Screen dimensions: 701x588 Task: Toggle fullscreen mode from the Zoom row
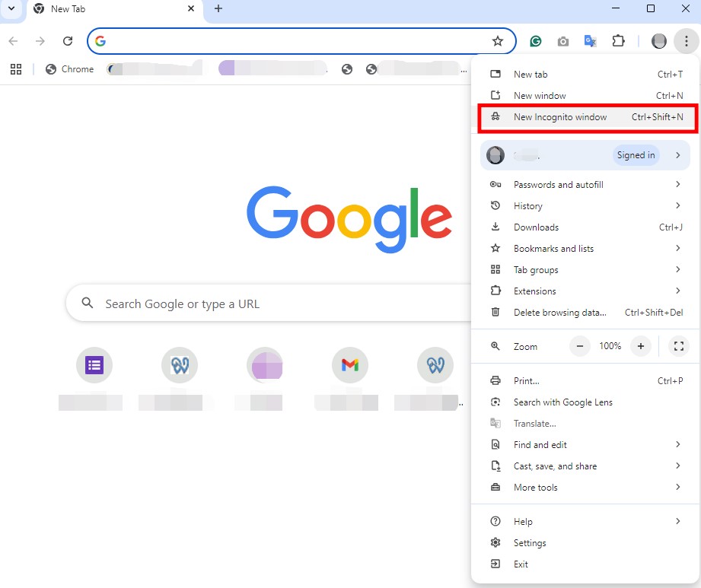677,346
